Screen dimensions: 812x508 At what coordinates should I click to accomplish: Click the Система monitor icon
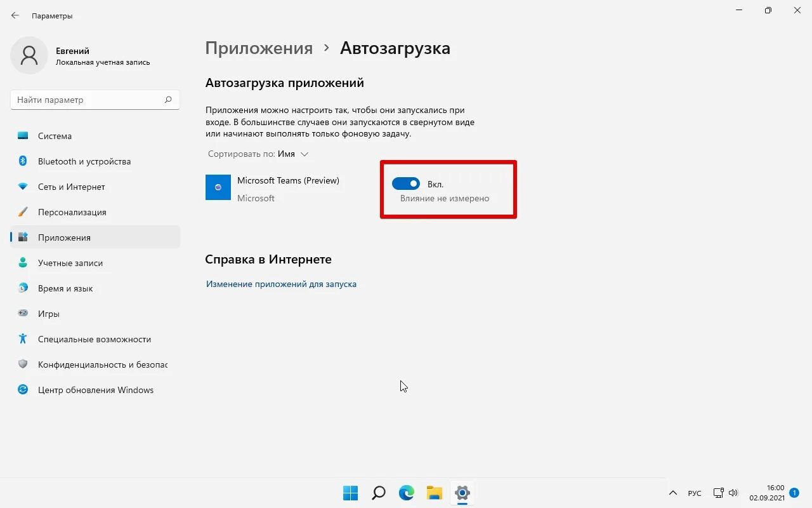click(23, 136)
